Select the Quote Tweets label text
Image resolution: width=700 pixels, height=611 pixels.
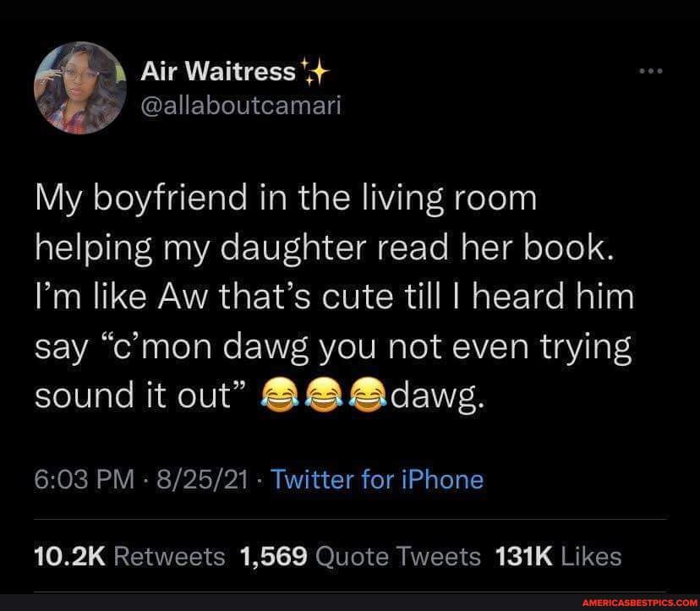point(398,557)
